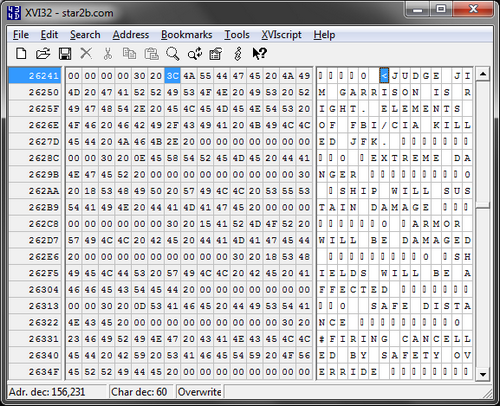500x406 pixels.
Task: Save the file using floppy disk icon
Action: (65, 53)
